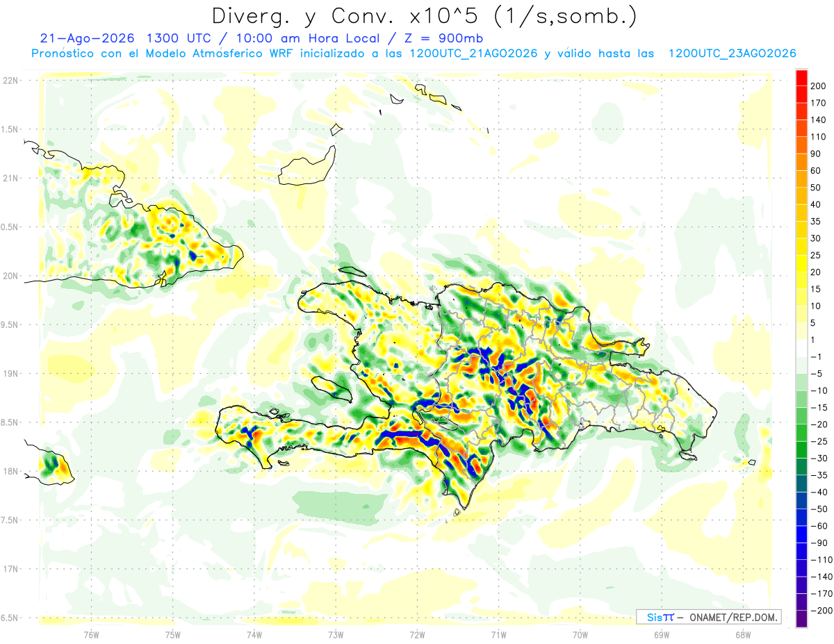Viewport: 834px width, 644px height.
Task: Click the '18N' latitude label
Action: (x=10, y=471)
